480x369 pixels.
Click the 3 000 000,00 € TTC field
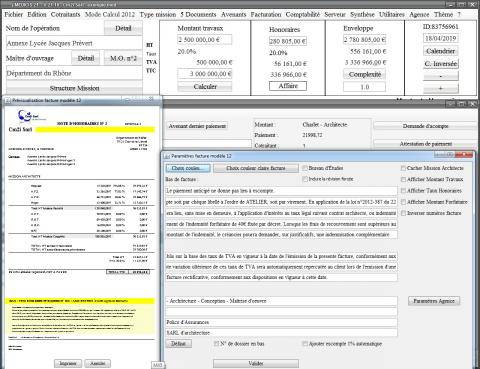(205, 74)
